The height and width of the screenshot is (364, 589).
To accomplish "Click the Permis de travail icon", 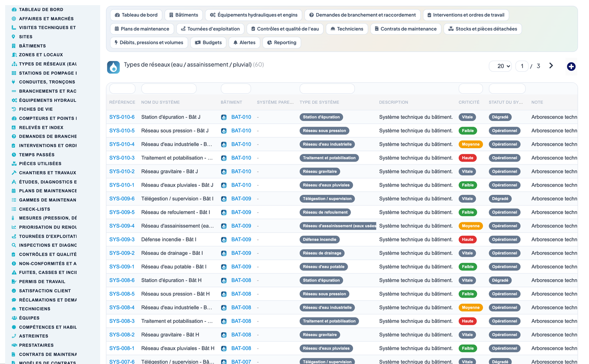I will coord(14,282).
